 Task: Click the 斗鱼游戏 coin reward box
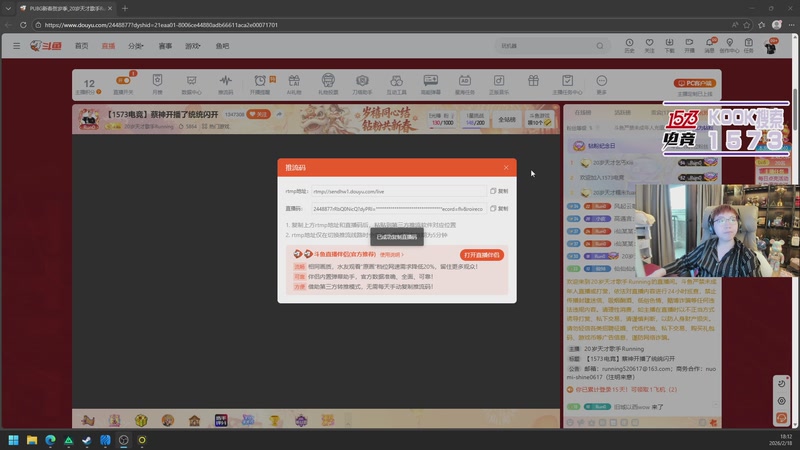pyautogui.click(x=539, y=119)
